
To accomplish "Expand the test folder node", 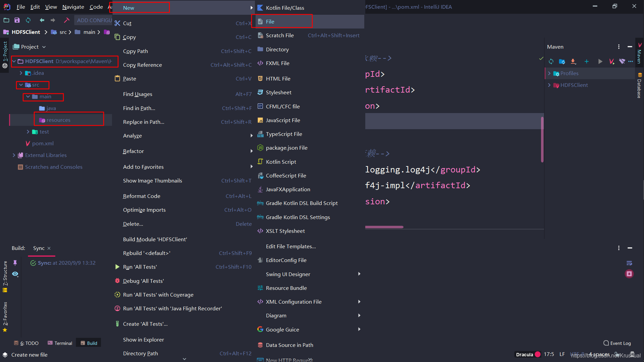I will pos(28,132).
